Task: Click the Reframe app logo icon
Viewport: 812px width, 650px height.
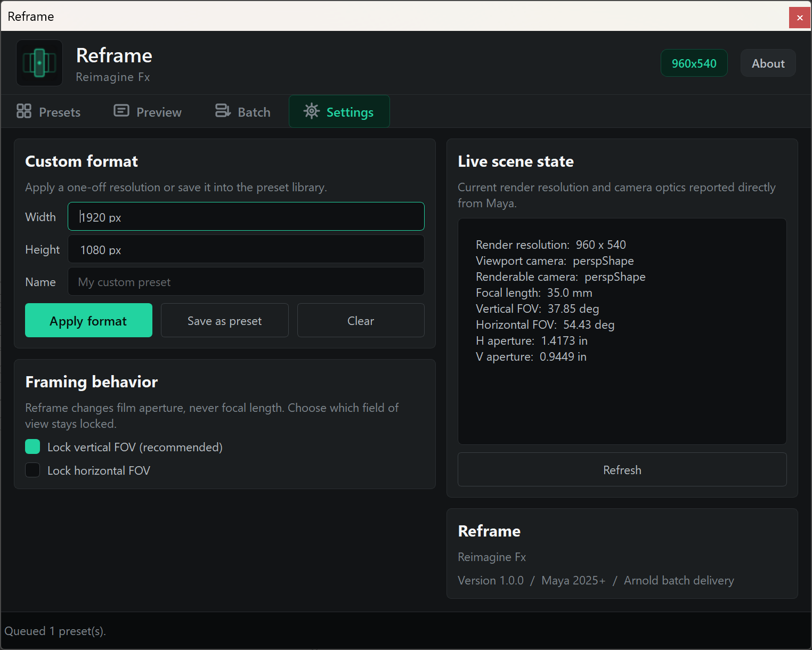Action: [x=39, y=63]
